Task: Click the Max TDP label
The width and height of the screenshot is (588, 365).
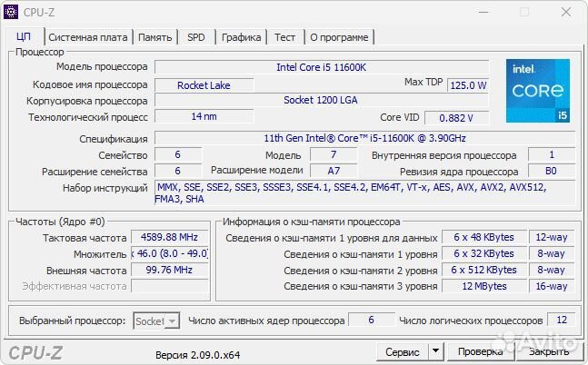Action: pyautogui.click(x=424, y=82)
